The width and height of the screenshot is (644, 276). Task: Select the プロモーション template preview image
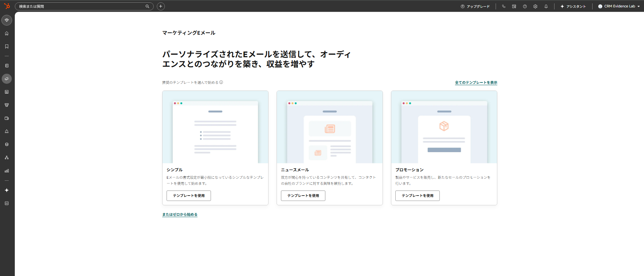click(444, 127)
